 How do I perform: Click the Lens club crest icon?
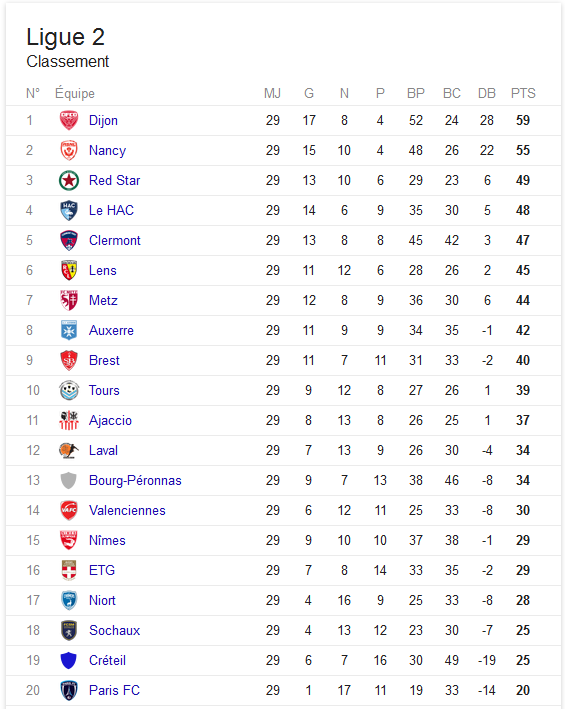tap(69, 270)
